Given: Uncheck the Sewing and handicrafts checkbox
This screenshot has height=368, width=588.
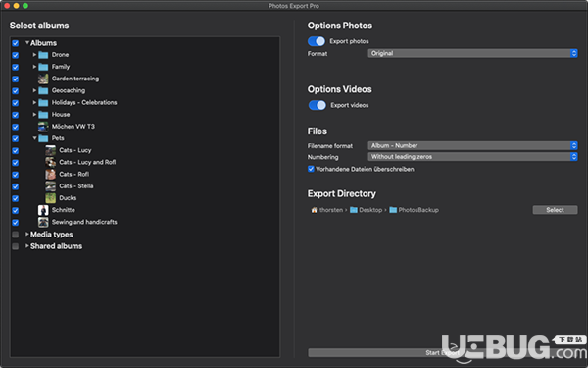Looking at the screenshot, I should click(x=16, y=223).
